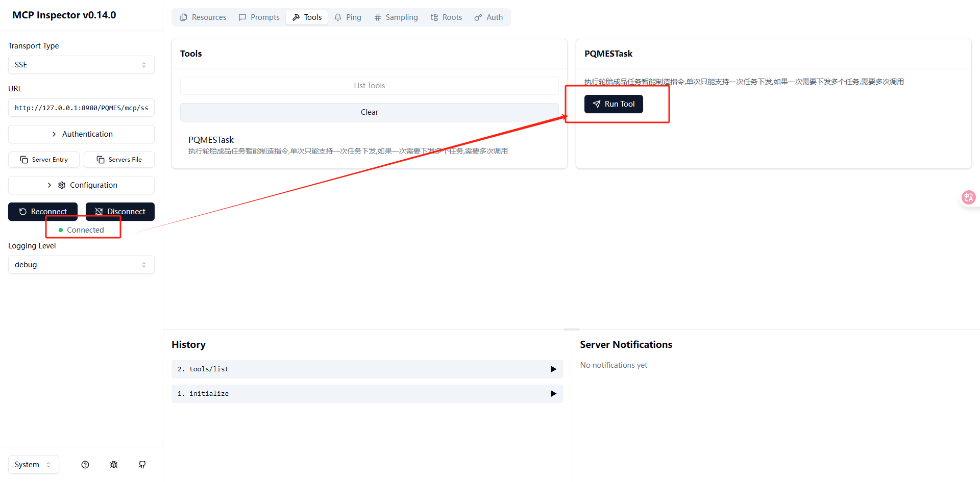Select the Tools tab
The width and height of the screenshot is (980, 482).
[x=306, y=17]
